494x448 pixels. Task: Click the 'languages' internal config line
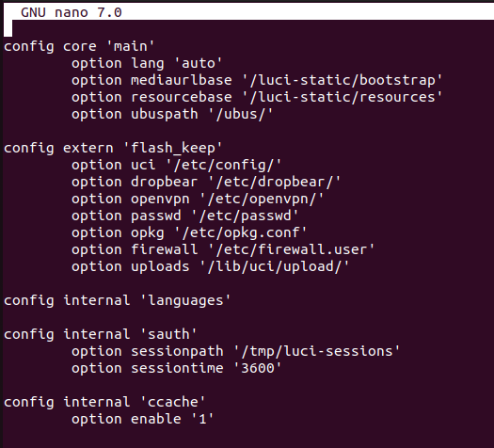(x=118, y=300)
